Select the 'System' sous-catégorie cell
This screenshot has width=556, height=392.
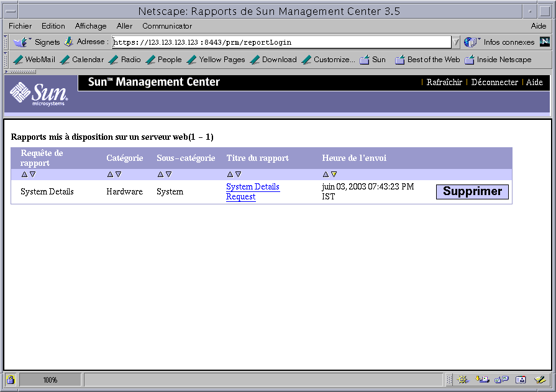(170, 191)
